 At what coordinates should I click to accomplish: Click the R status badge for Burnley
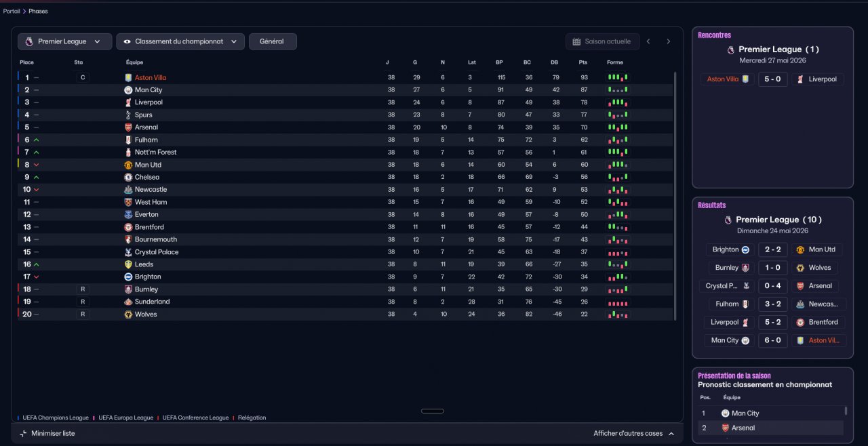[83, 289]
